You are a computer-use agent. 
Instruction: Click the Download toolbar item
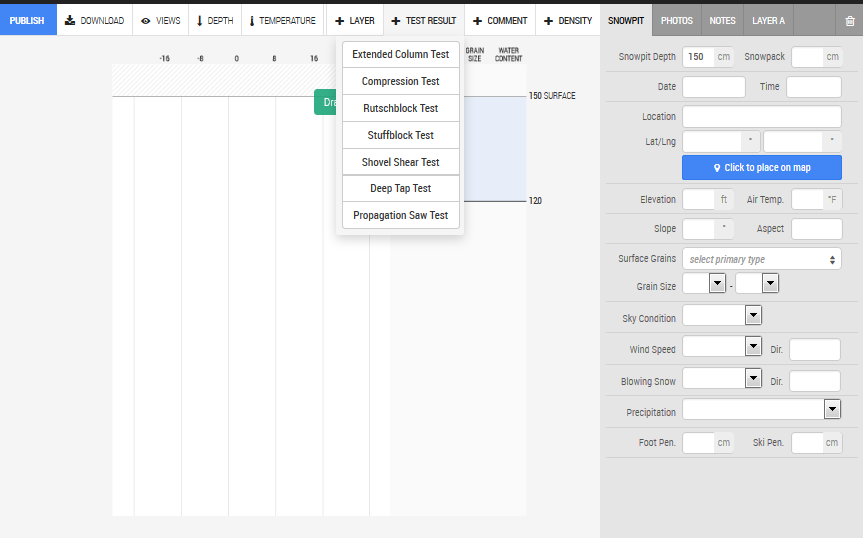tap(95, 20)
